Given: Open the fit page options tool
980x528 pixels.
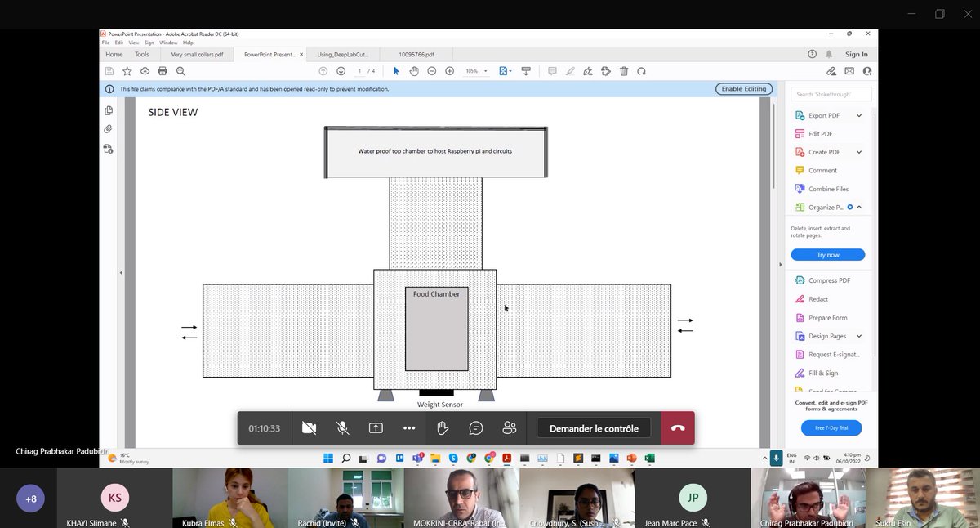Looking at the screenshot, I should point(505,71).
